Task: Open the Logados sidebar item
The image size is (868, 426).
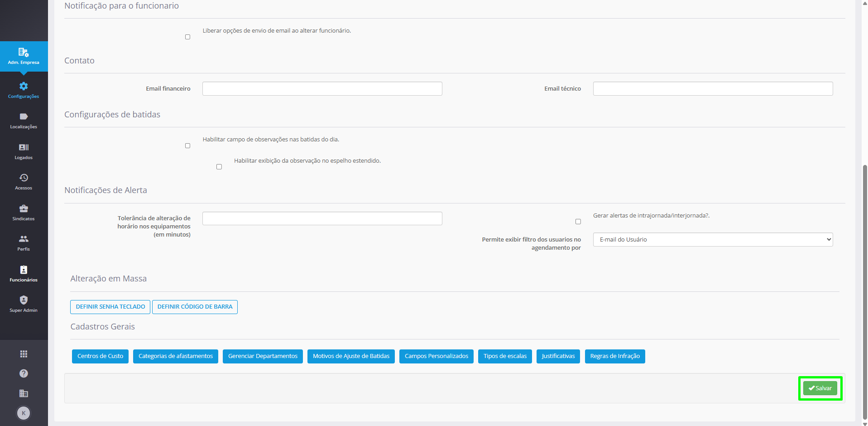Action: [x=24, y=151]
